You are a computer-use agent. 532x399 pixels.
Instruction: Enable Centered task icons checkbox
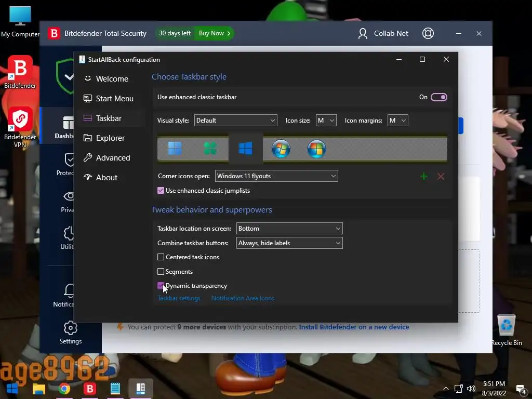[161, 257]
